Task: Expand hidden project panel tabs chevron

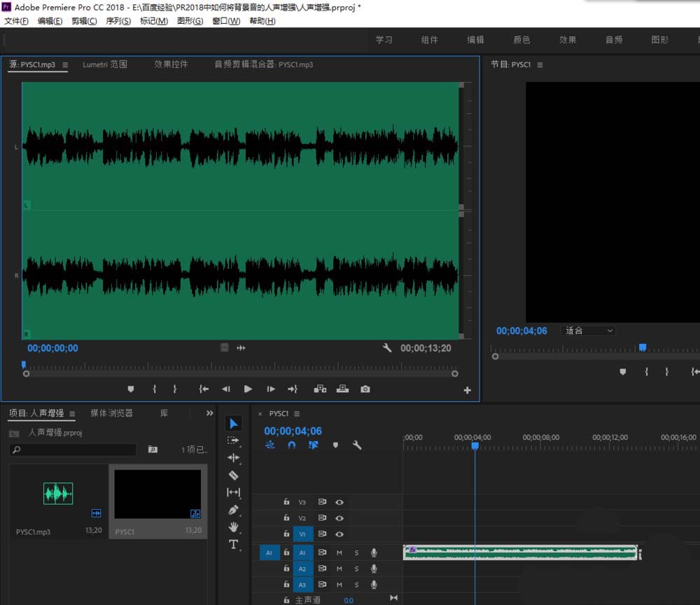Action: point(209,413)
